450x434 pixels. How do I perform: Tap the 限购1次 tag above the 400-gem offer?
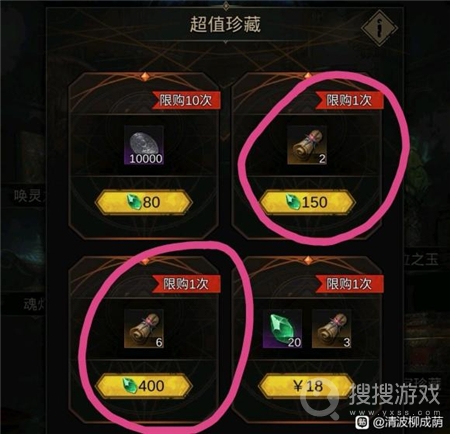pos(186,284)
